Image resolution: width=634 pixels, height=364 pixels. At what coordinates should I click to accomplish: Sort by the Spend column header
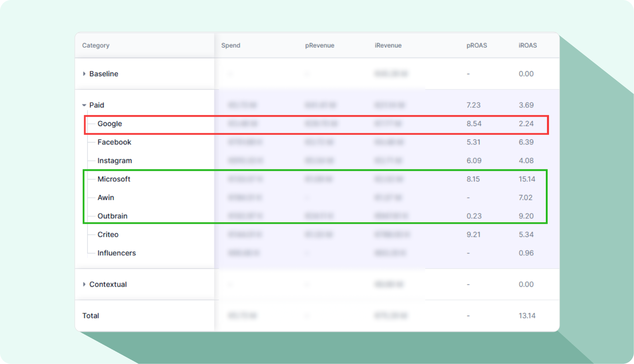231,46
